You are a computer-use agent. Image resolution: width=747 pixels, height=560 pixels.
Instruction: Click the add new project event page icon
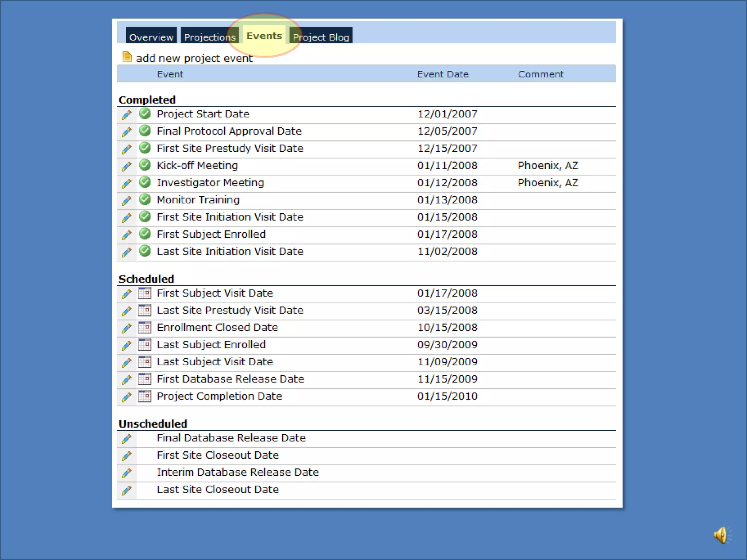pyautogui.click(x=127, y=57)
